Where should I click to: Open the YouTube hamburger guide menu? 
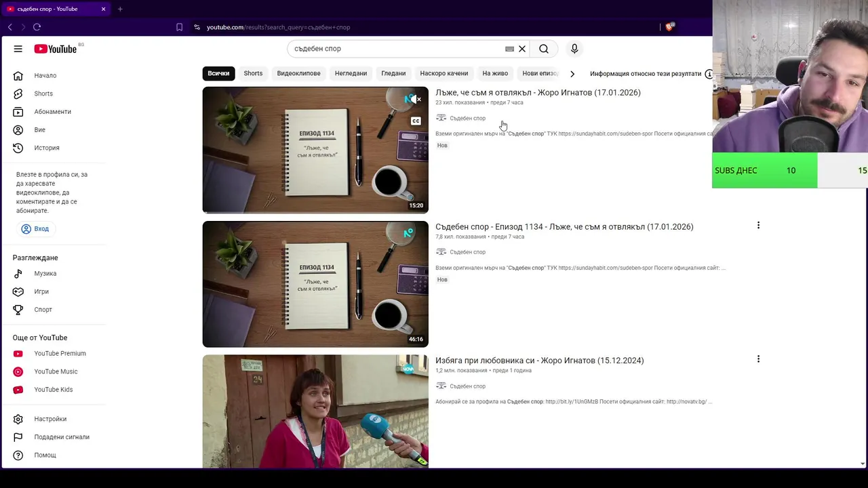(x=18, y=49)
